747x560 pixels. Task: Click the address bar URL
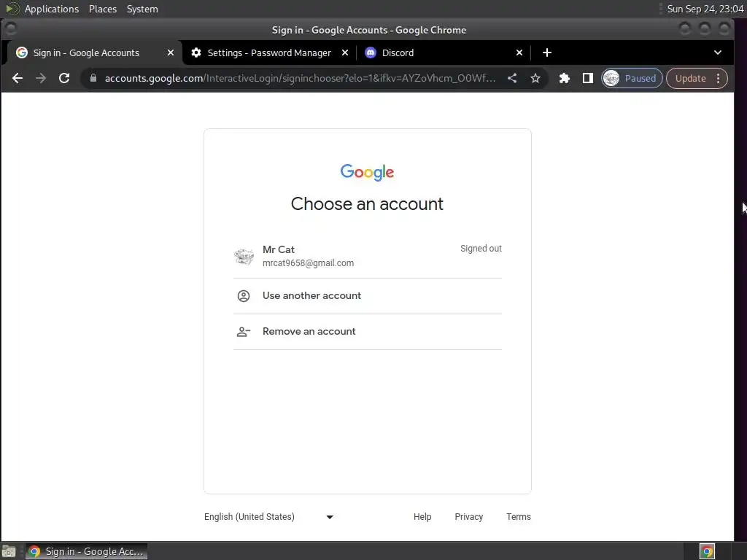coord(300,78)
